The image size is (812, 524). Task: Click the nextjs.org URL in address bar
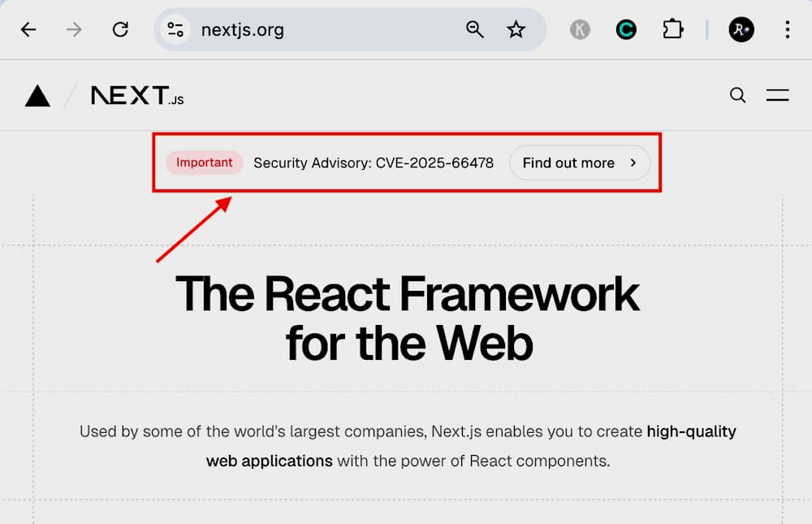tap(243, 31)
